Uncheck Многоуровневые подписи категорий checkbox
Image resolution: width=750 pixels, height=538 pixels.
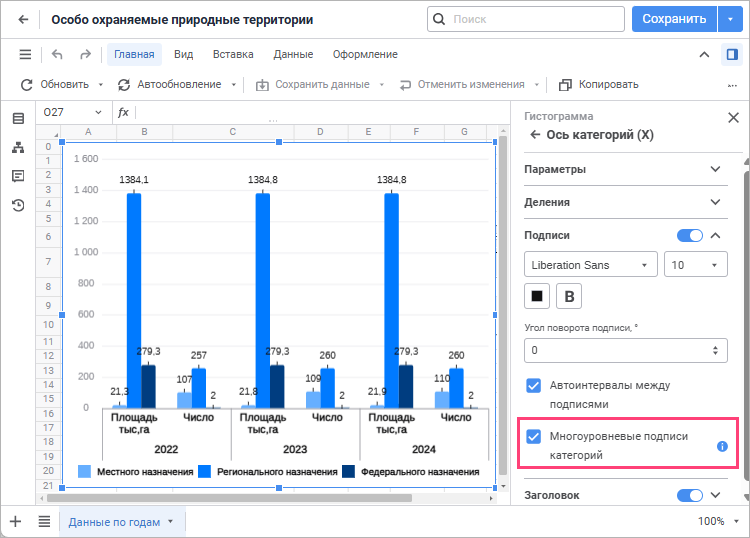point(534,437)
